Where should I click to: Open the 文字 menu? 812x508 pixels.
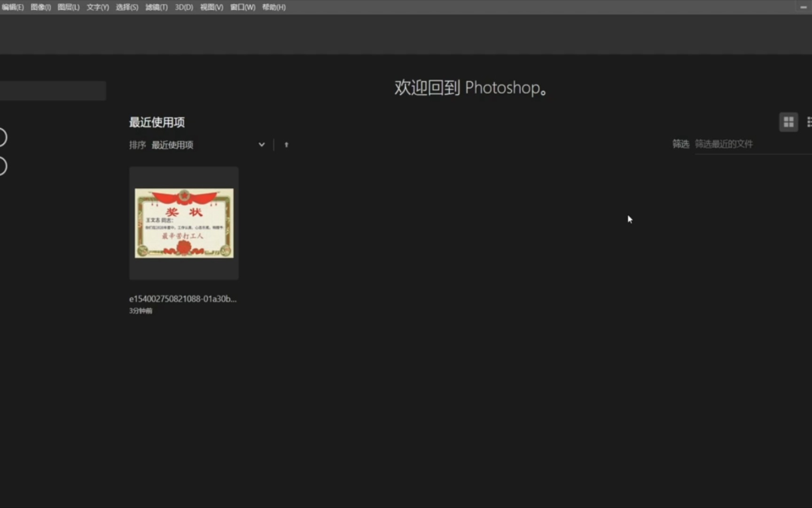96,7
